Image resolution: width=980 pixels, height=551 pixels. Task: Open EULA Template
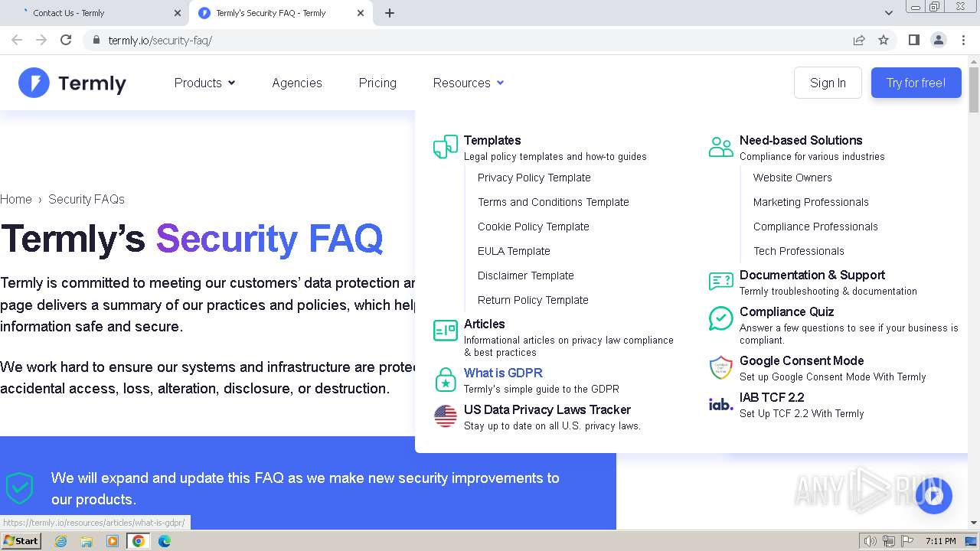click(x=514, y=251)
